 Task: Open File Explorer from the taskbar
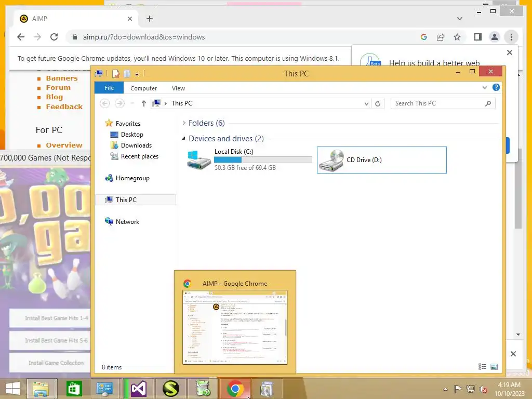41,389
